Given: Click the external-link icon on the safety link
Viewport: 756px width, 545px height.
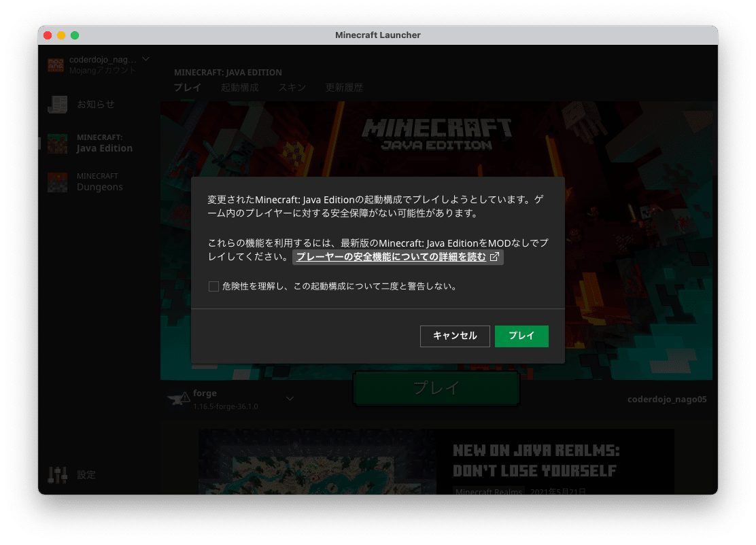Looking at the screenshot, I should point(495,257).
